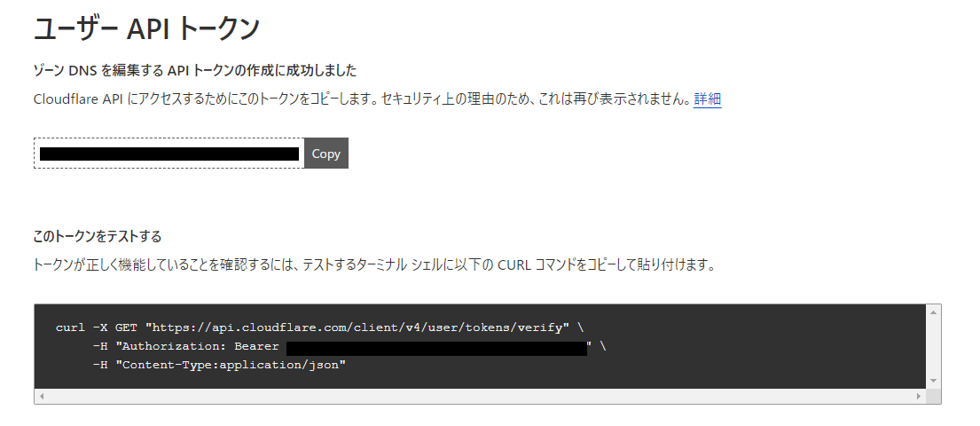Click the code box scroll-up arrow
Image resolution: width=980 pixels, height=426 pixels.
933,312
